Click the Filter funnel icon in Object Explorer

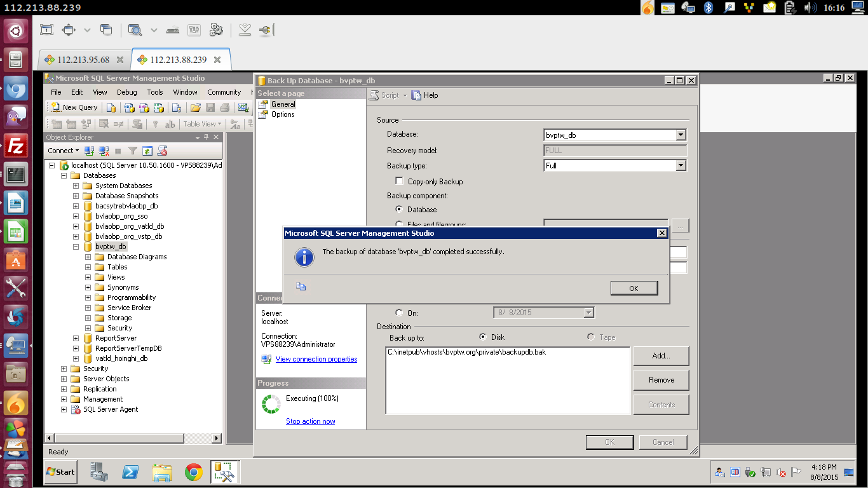click(132, 151)
